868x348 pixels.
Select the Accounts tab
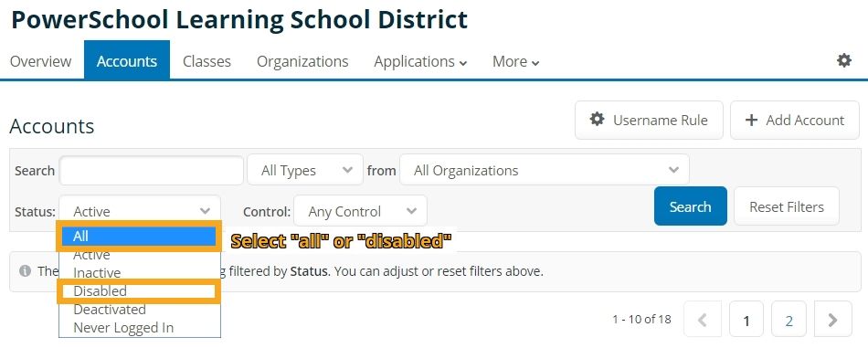[127, 60]
